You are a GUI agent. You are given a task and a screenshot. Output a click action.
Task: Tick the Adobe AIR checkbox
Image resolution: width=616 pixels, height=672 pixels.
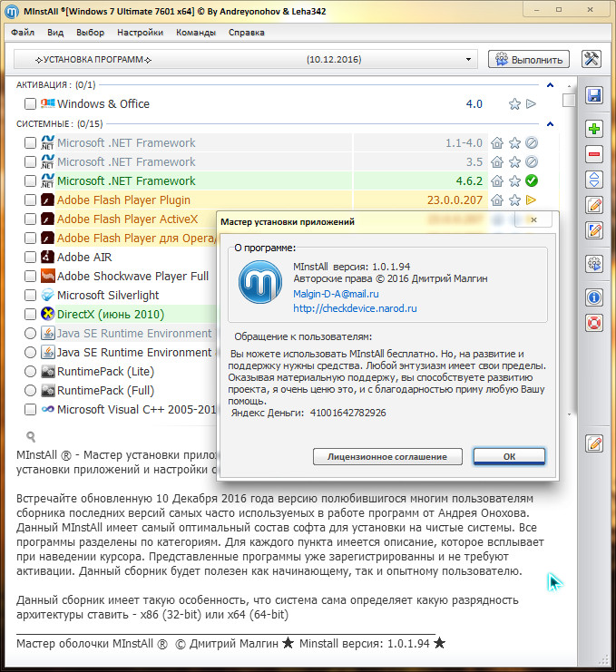pos(31,258)
